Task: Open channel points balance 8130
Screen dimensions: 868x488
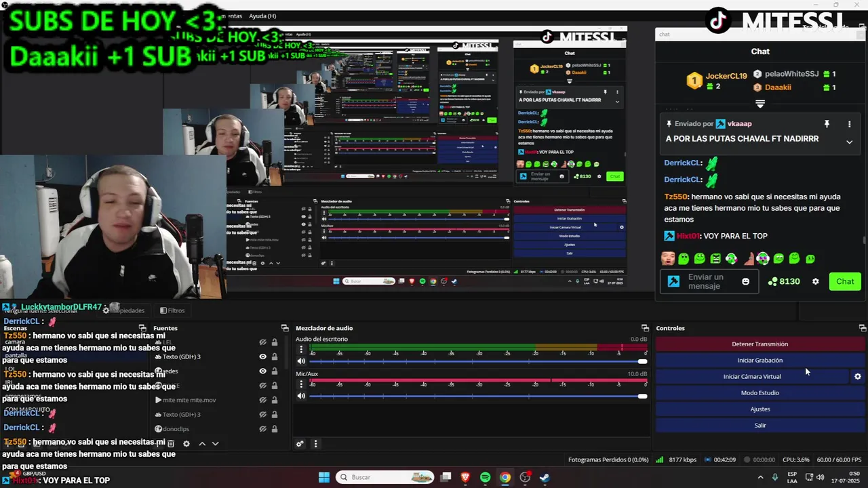Action: (x=784, y=281)
